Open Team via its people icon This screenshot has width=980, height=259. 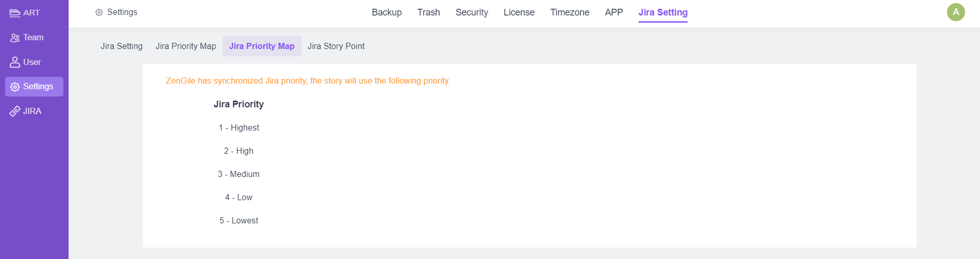(x=15, y=38)
